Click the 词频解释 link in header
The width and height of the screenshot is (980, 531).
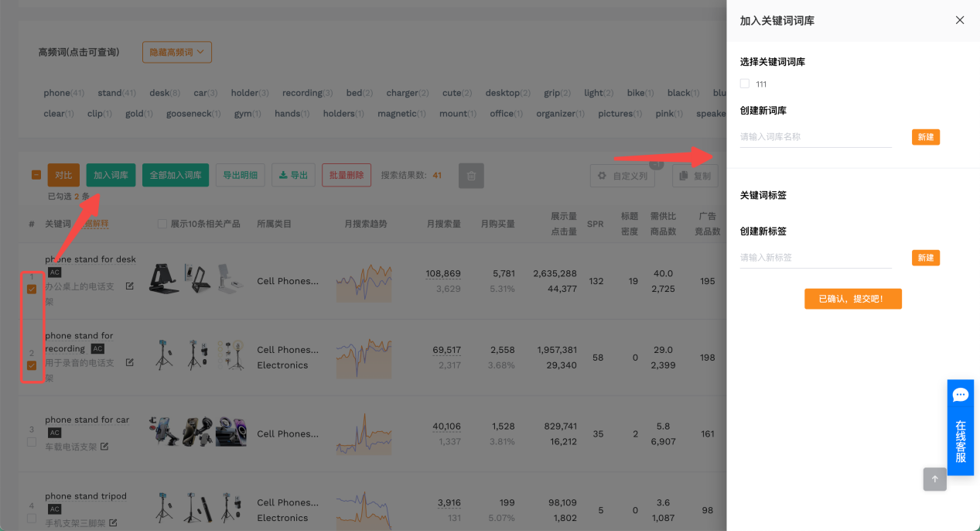(96, 224)
